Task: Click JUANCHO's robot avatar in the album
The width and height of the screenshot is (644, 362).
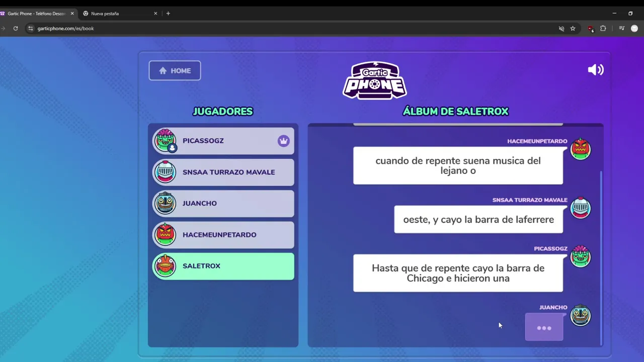Action: pyautogui.click(x=581, y=315)
